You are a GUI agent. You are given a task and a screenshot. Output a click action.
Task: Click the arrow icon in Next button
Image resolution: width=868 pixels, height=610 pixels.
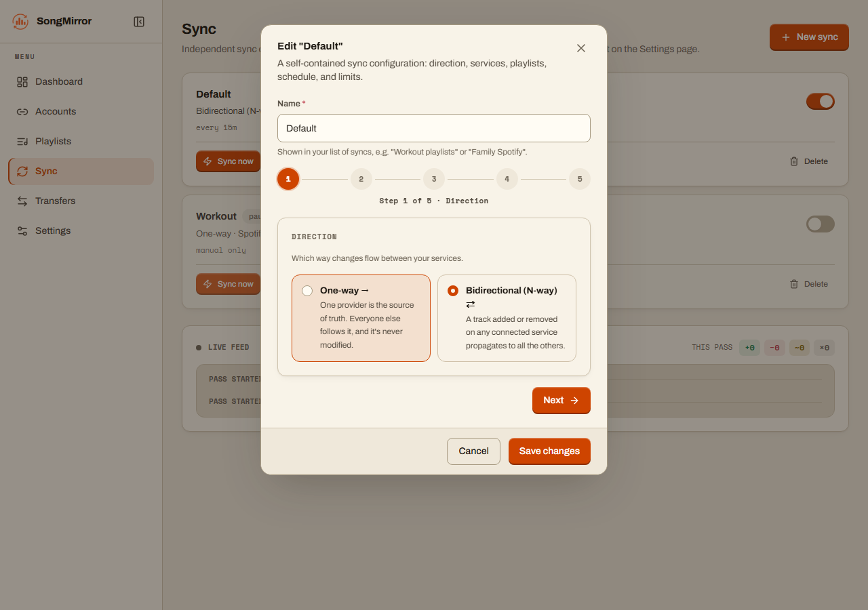point(574,401)
